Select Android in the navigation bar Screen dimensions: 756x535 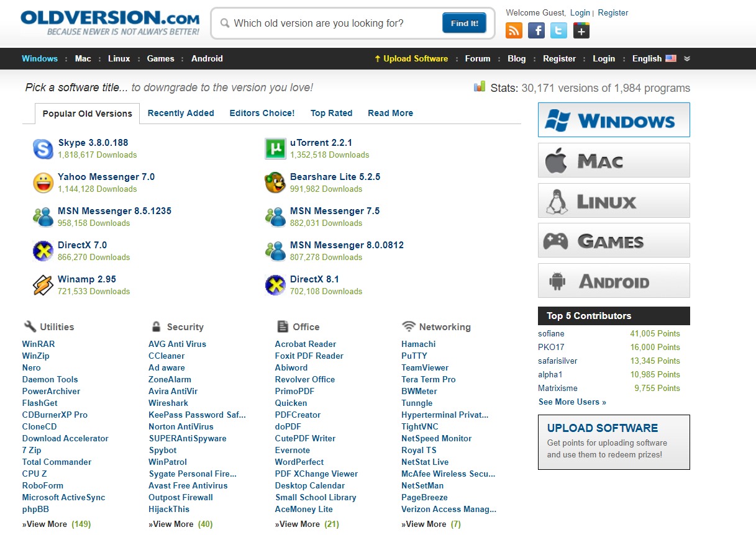coord(207,58)
